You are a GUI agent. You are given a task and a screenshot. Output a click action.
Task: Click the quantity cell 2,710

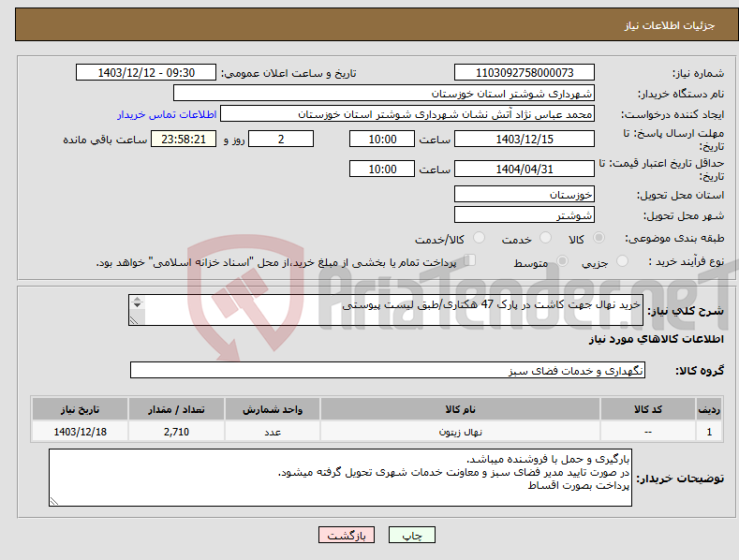(176, 432)
